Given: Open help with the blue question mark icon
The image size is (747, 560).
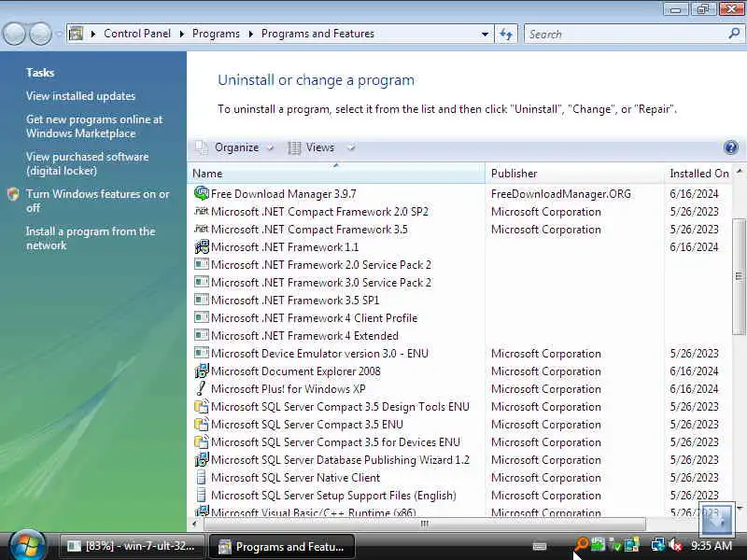Looking at the screenshot, I should (731, 147).
